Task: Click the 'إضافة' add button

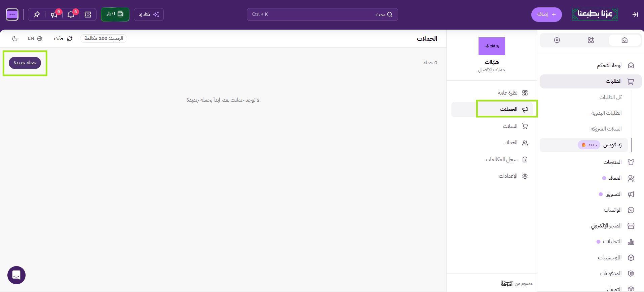Action: click(x=546, y=14)
